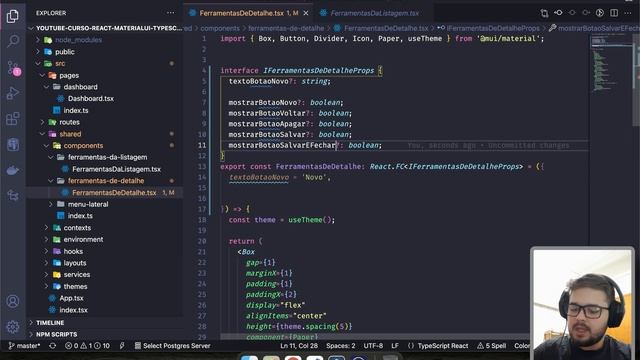Image resolution: width=640 pixels, height=360 pixels.
Task: Open editor More Actions ellipsis
Action: (628, 13)
